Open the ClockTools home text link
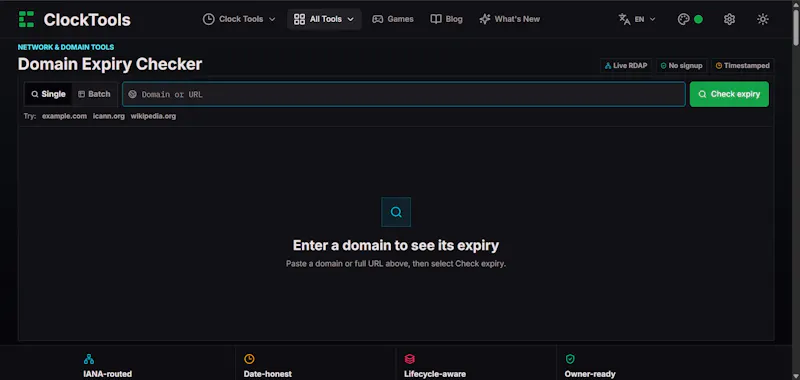Image resolution: width=800 pixels, height=380 pixels. coord(87,19)
